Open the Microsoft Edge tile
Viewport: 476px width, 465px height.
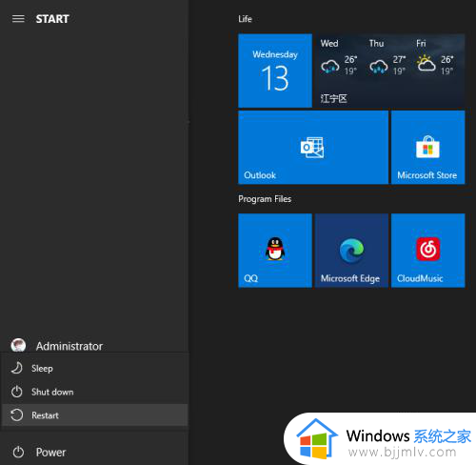coord(351,251)
